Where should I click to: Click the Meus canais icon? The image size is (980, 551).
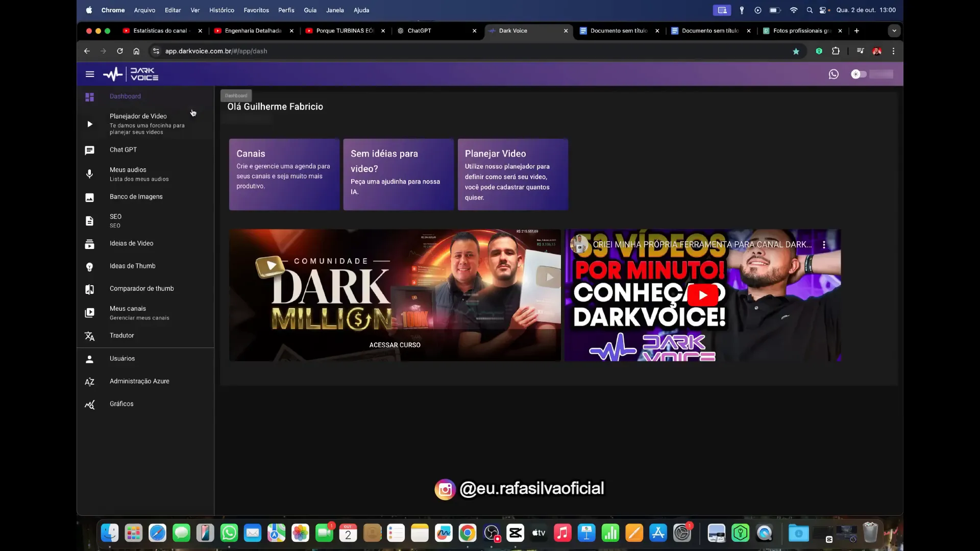(89, 313)
